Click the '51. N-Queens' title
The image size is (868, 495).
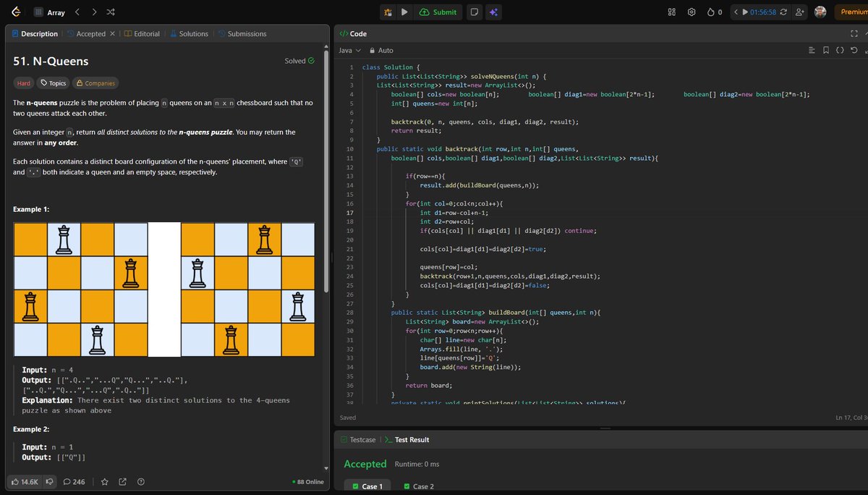pyautogui.click(x=51, y=61)
